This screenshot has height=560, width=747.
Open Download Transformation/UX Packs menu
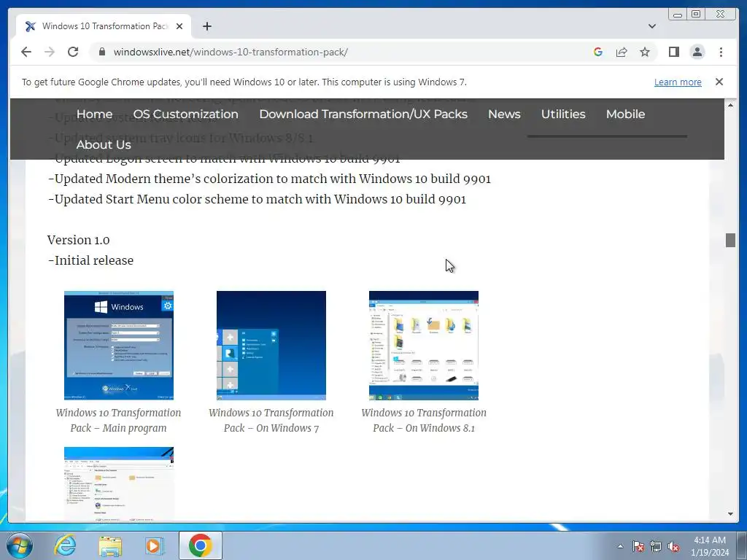pos(363,114)
